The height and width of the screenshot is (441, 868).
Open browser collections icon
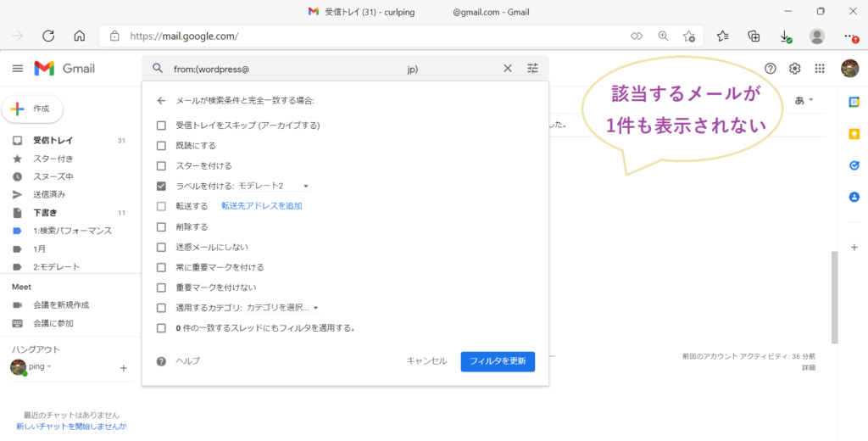(x=754, y=36)
